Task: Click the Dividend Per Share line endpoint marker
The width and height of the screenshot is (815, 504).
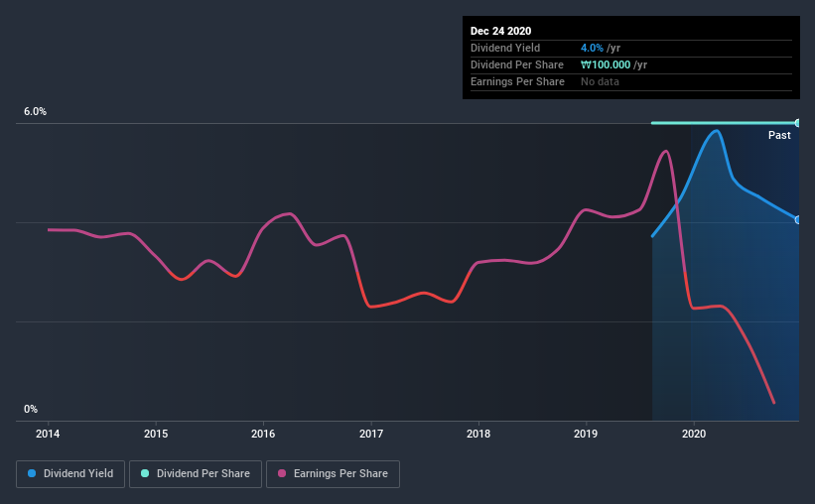Action: point(797,123)
